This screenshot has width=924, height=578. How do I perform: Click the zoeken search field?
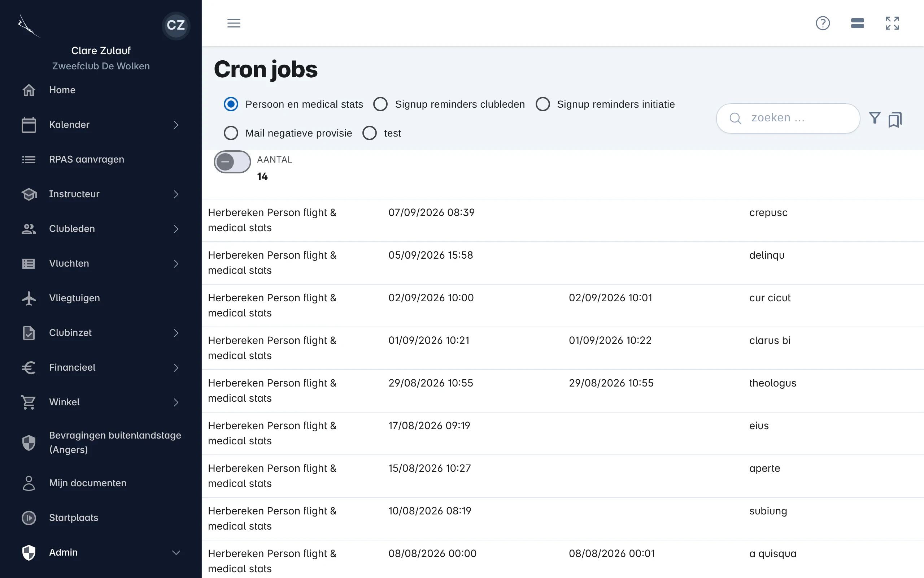click(x=788, y=118)
